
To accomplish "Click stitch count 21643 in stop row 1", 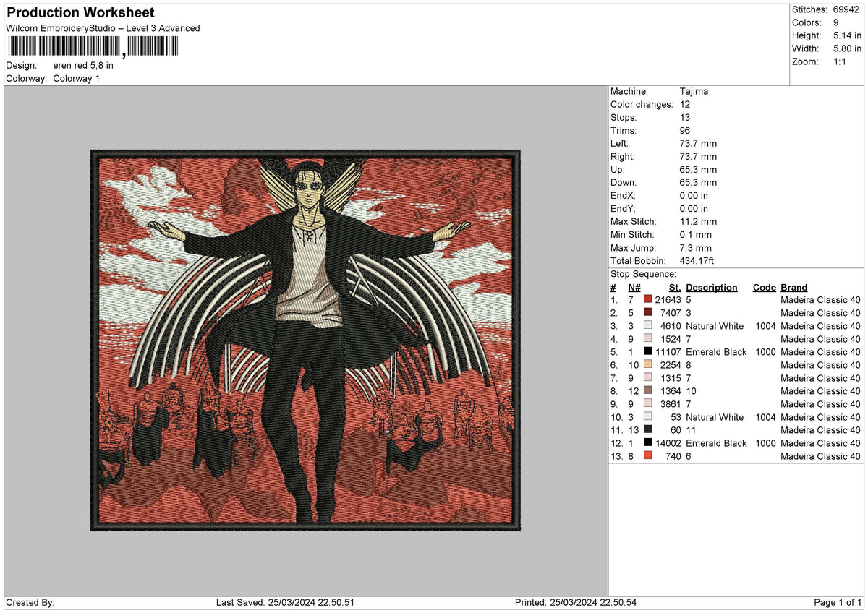I will point(668,299).
